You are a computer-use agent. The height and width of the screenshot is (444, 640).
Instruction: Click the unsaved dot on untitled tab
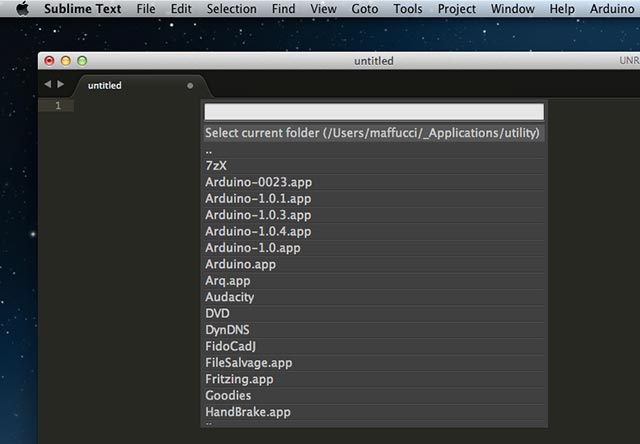coord(190,86)
